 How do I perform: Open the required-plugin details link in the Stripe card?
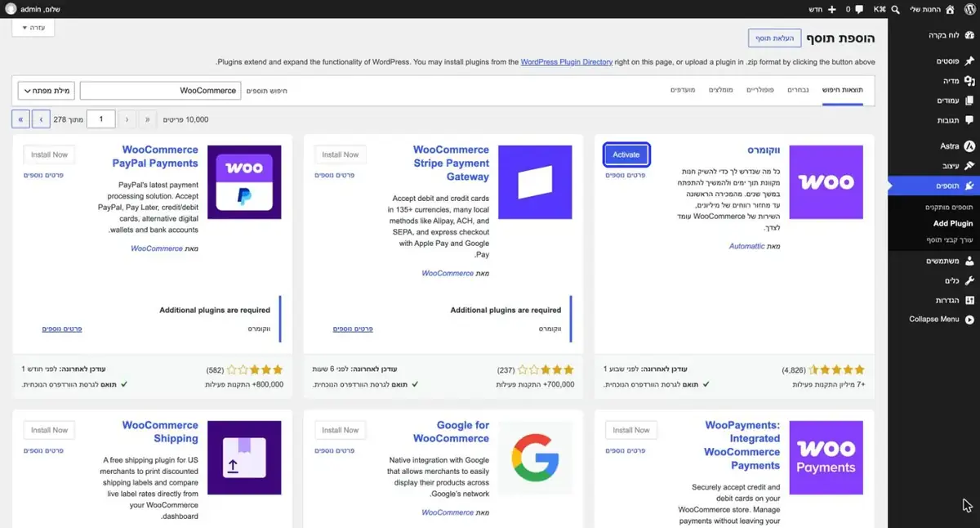353,329
